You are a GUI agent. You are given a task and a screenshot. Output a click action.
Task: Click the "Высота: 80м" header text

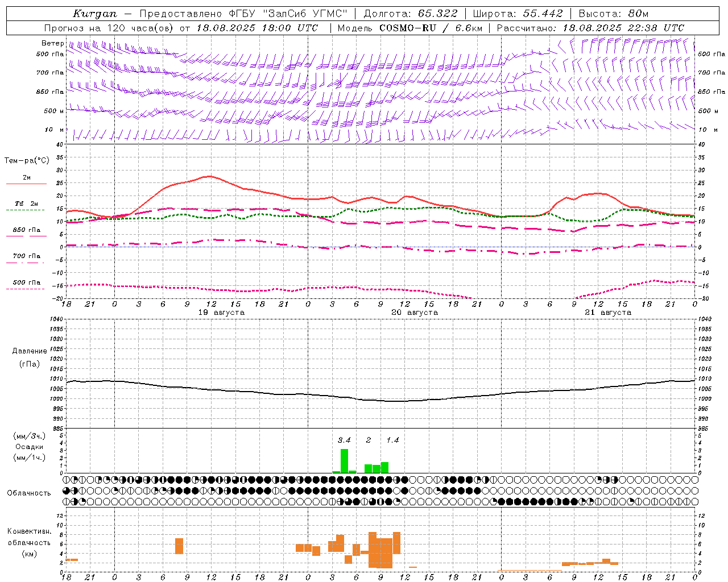pyautogui.click(x=613, y=14)
